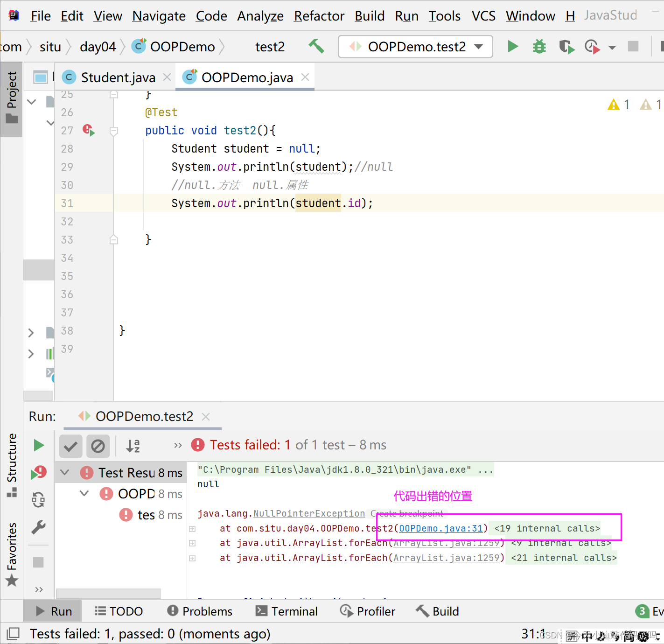Image resolution: width=664 pixels, height=644 pixels.
Task: Toggle fold marker at line 27
Action: pos(113,131)
